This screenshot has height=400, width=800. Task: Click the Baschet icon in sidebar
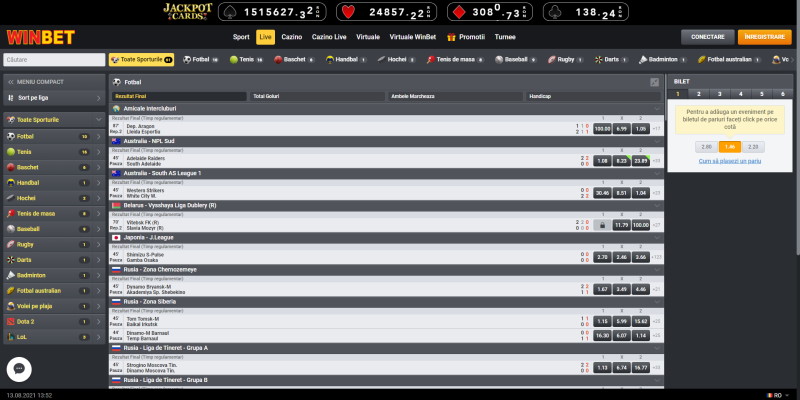[11, 167]
